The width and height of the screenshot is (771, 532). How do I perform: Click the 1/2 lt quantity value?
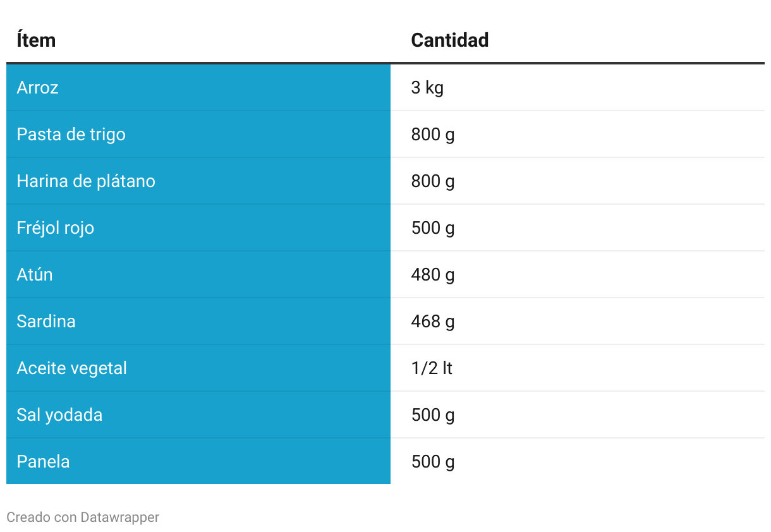(432, 368)
